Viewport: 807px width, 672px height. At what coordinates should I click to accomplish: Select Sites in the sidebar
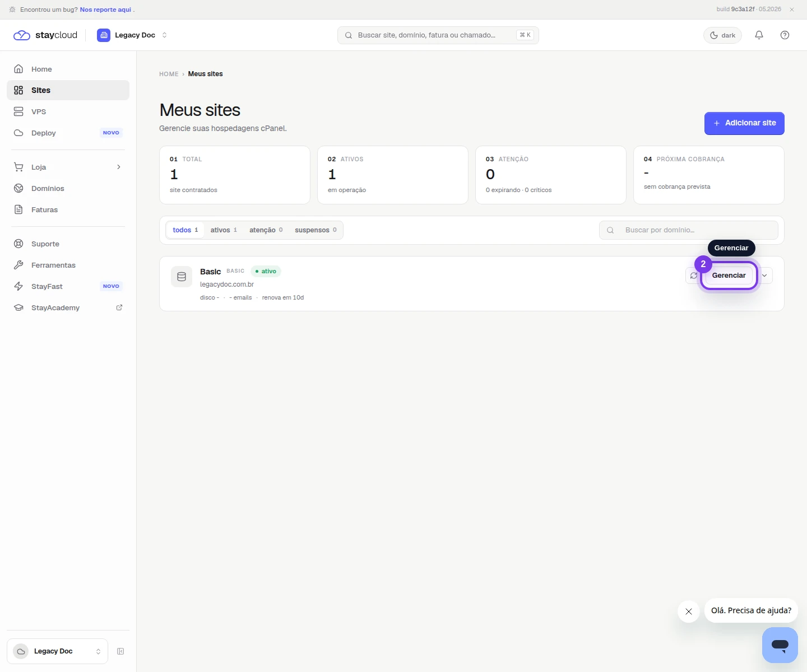[x=68, y=90]
